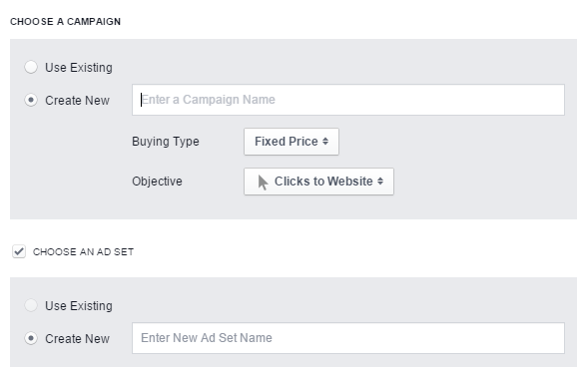Click the Objective label text
The width and height of the screenshot is (588, 376).
click(x=157, y=182)
